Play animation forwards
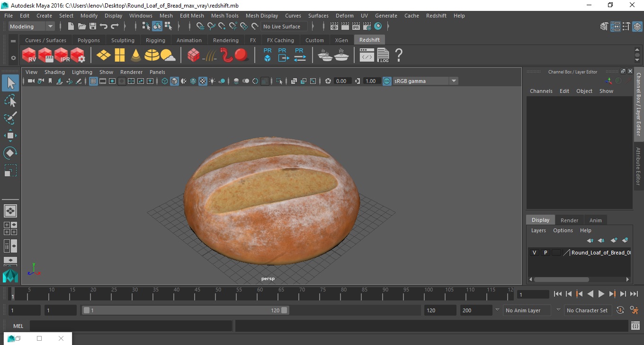The image size is (644, 345). (601, 294)
